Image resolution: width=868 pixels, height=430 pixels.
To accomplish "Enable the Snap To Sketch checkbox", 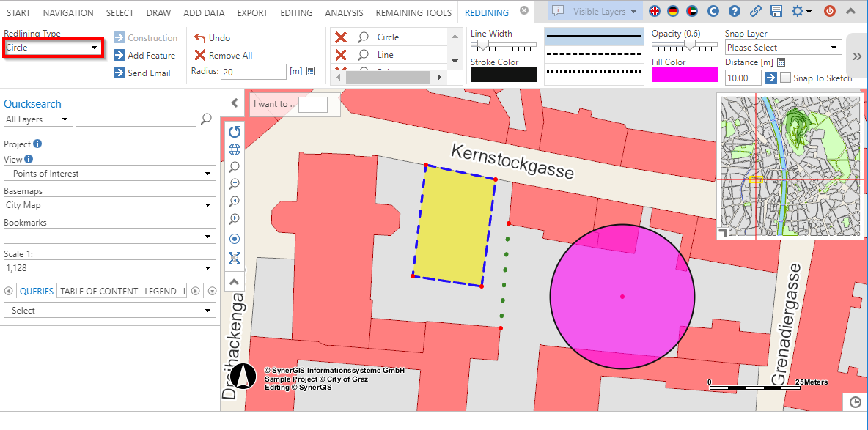I will click(x=786, y=77).
